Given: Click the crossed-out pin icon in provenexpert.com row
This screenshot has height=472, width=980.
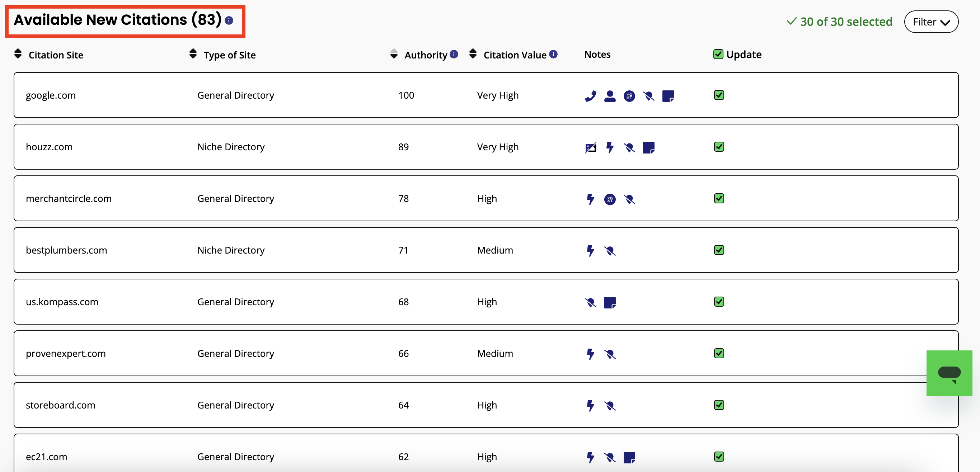Looking at the screenshot, I should pyautogui.click(x=610, y=354).
